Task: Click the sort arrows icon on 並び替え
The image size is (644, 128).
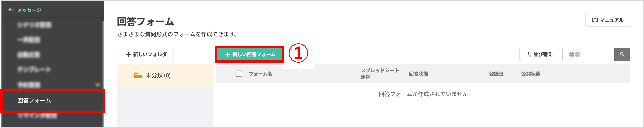Action: coord(529,54)
